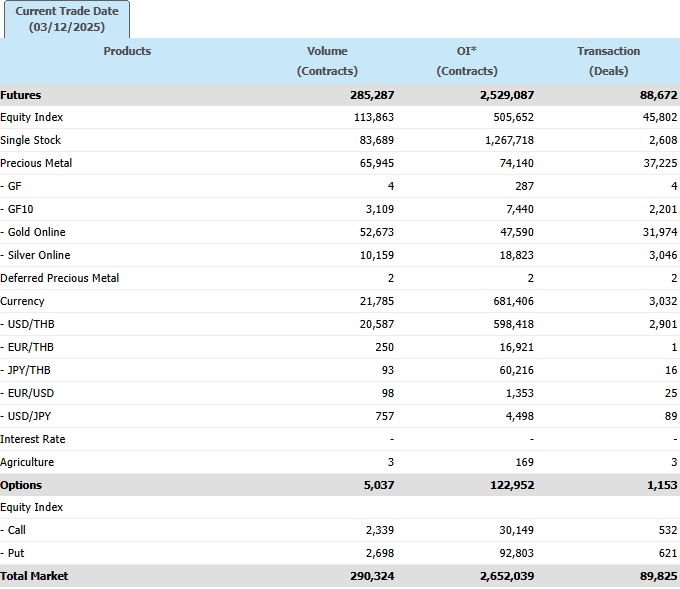This screenshot has height=589, width=680.
Task: Select the Futures summary row label
Action: [x=21, y=95]
